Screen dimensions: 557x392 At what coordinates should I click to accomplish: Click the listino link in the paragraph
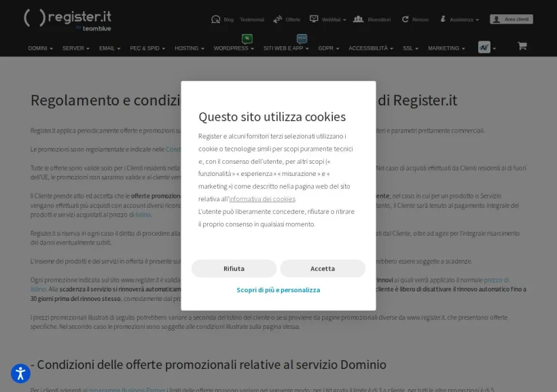point(143,215)
